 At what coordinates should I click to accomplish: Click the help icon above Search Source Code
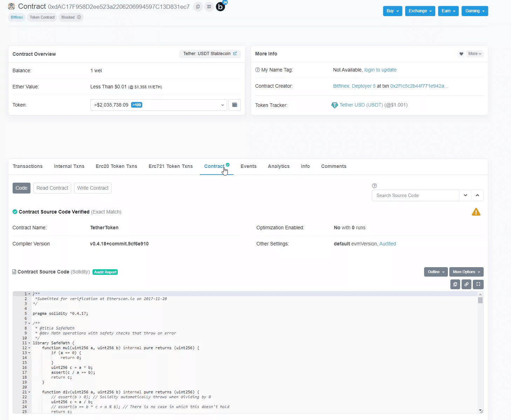point(374,186)
